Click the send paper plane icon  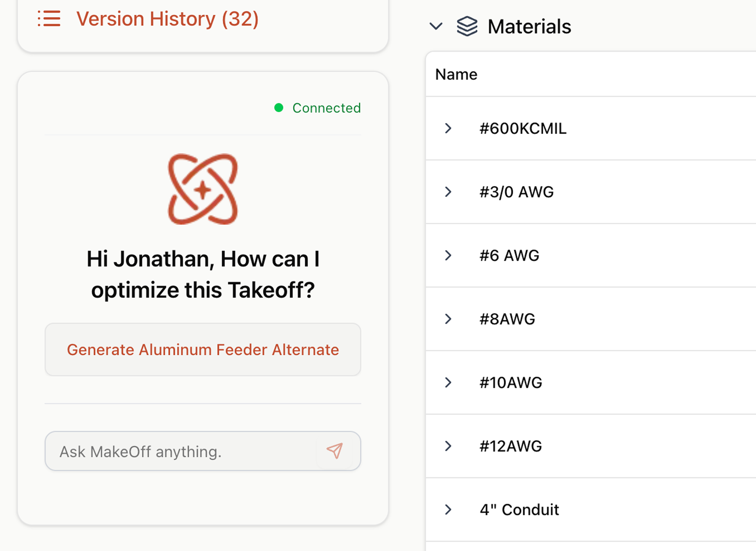335,451
